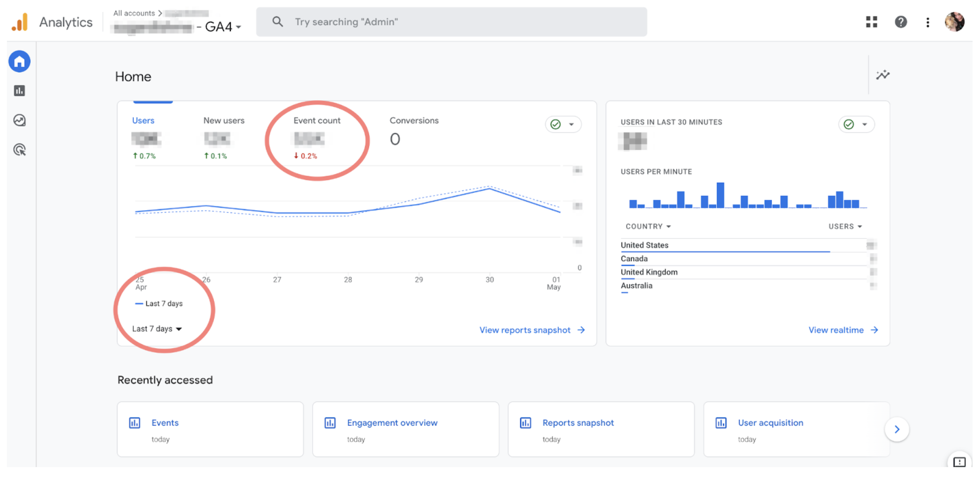
Task: Open the feedback icon at bottom right
Action: pyautogui.click(x=959, y=462)
